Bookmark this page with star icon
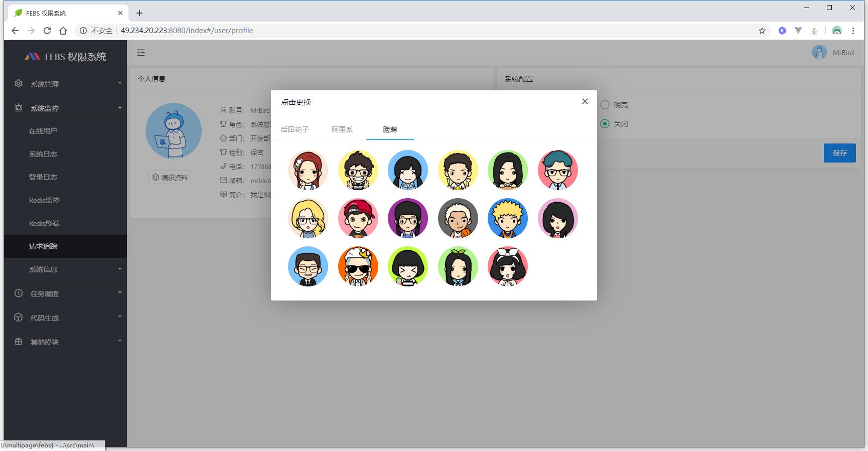 point(762,31)
